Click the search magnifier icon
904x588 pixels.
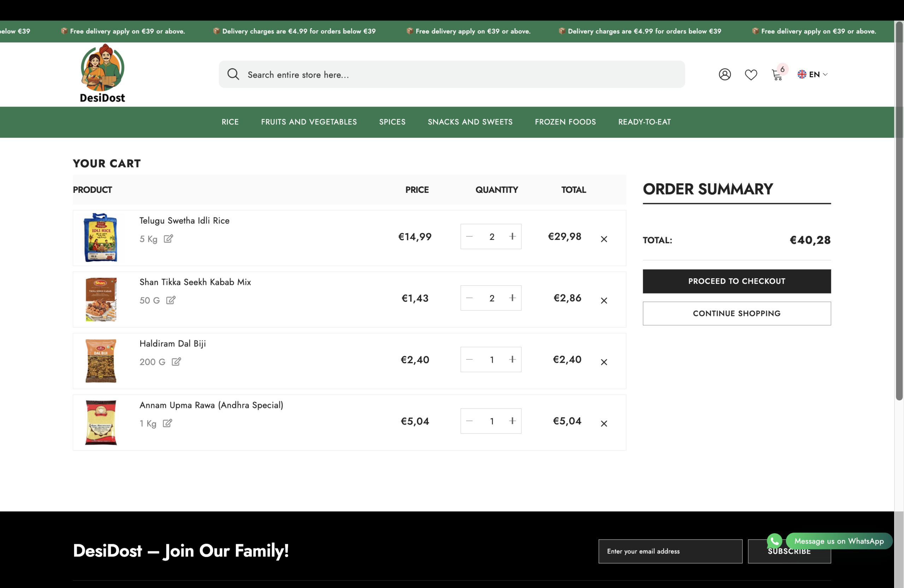(234, 74)
